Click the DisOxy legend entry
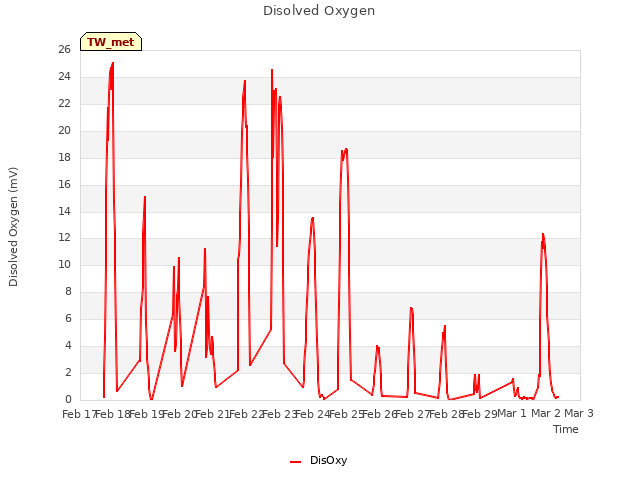Viewport: 640px width, 480px height. pyautogui.click(x=318, y=460)
